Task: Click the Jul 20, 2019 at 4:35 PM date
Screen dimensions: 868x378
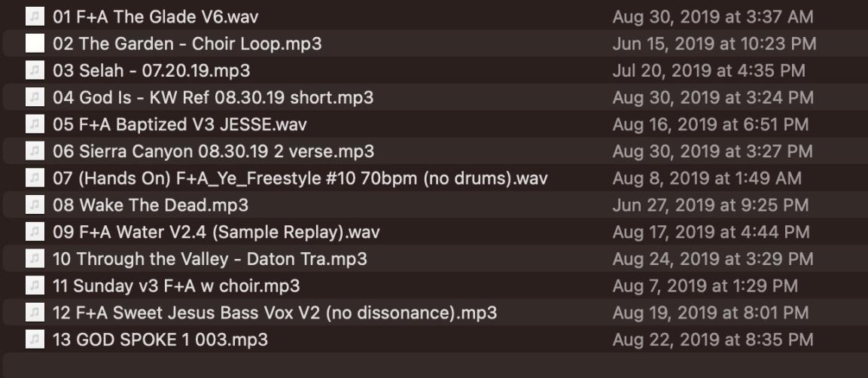Action: [708, 70]
